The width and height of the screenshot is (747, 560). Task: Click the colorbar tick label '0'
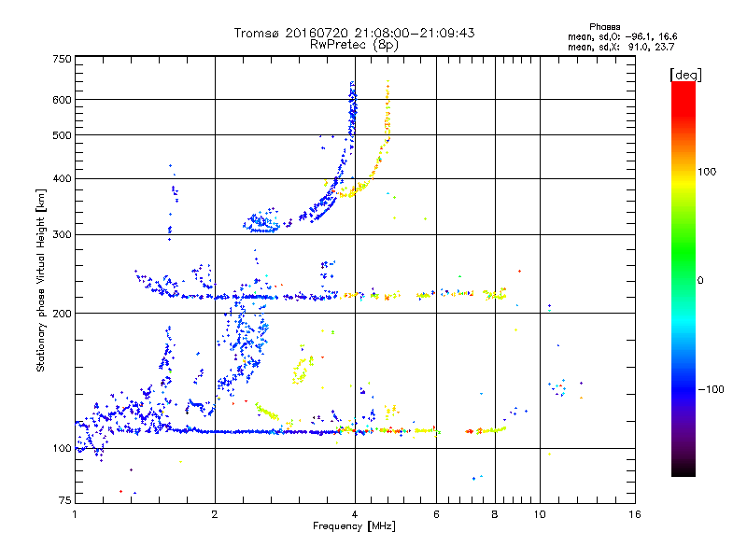[x=700, y=280]
